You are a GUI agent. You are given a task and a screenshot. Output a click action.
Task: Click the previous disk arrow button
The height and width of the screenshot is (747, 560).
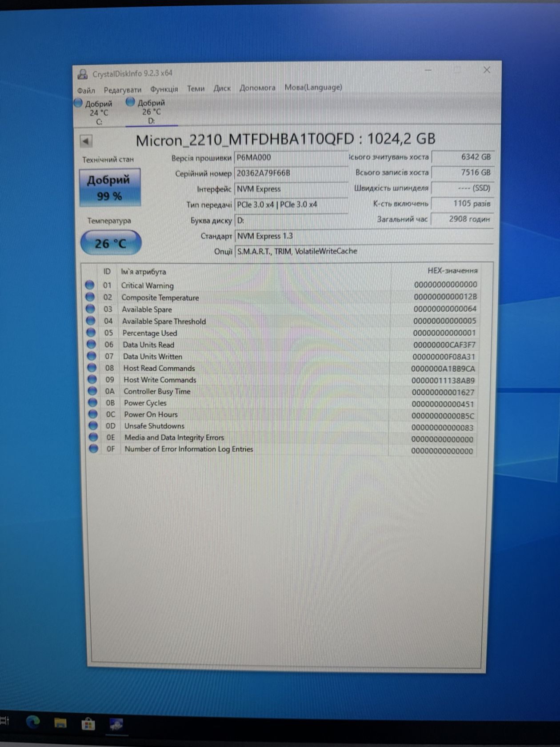(x=86, y=141)
